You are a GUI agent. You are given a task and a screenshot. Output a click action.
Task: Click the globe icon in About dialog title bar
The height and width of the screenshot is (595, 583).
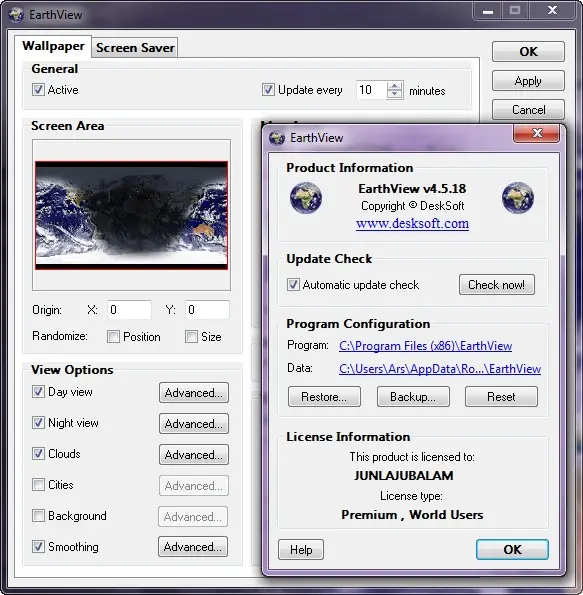[x=277, y=138]
